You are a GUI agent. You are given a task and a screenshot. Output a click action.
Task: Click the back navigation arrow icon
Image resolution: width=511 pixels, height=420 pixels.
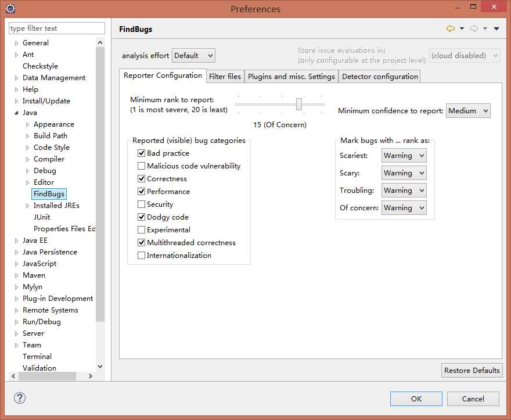coord(451,28)
